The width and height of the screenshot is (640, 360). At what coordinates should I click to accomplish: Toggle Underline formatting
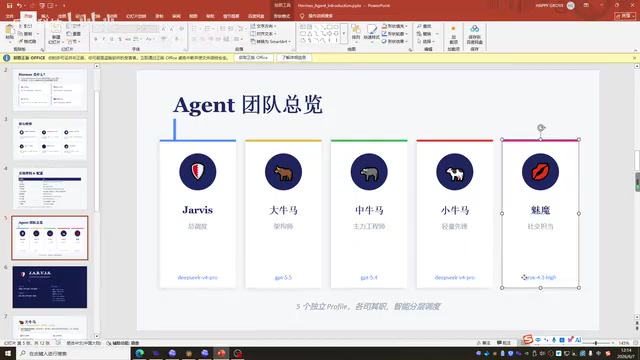coord(111,39)
